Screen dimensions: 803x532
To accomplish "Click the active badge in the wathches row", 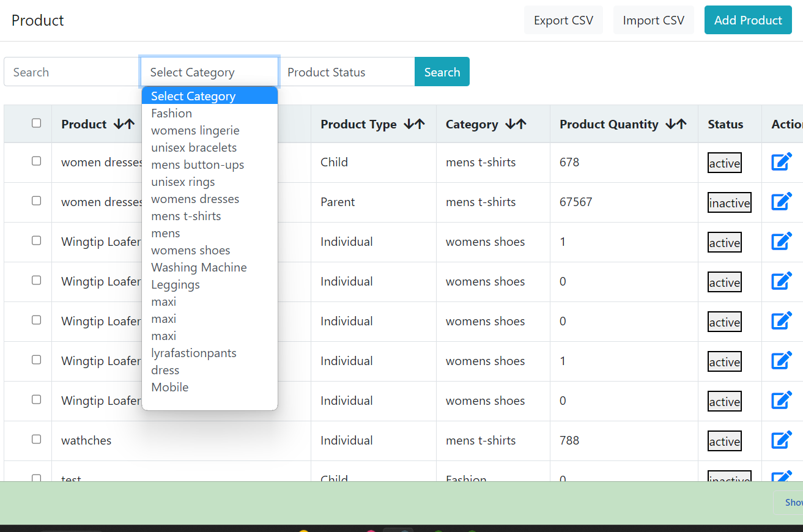I will 725,441.
